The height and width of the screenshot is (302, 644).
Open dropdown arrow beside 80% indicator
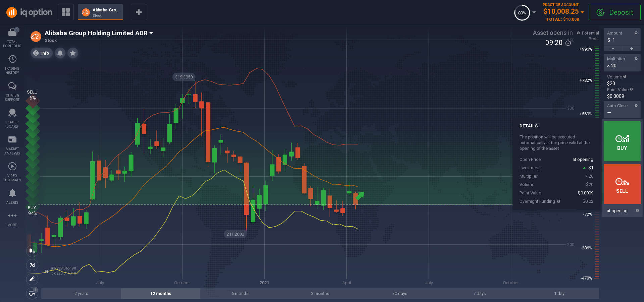tap(534, 12)
